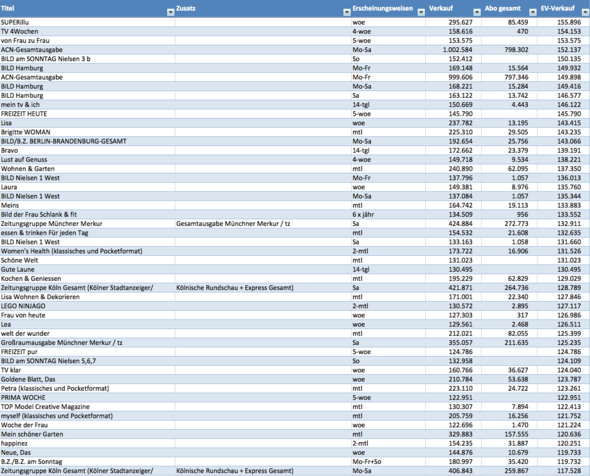Click the Women's Health title cell
Viewport: 590px width, 476px height.
pos(87,251)
